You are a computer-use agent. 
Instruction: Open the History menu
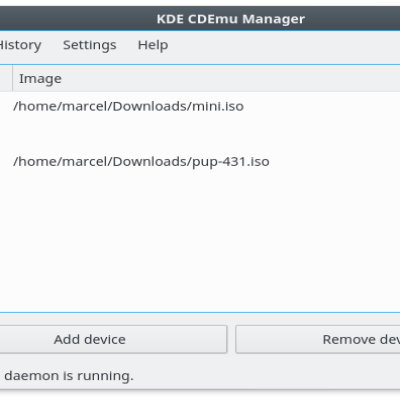coord(20,45)
